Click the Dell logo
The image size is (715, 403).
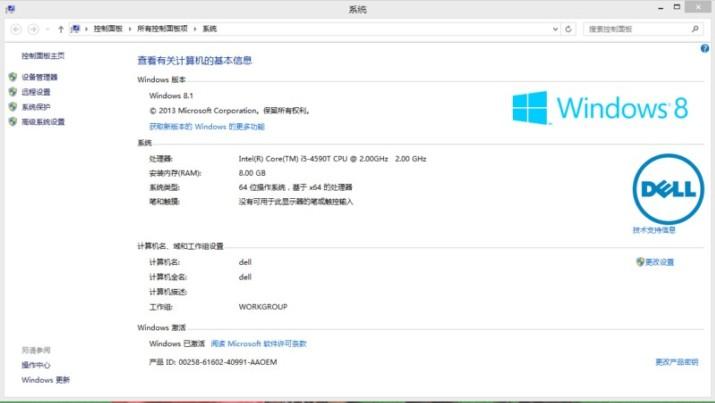coord(668,189)
